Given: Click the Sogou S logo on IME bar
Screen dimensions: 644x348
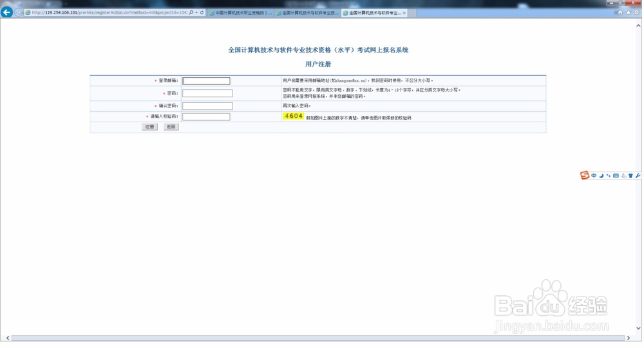Looking at the screenshot, I should click(585, 175).
